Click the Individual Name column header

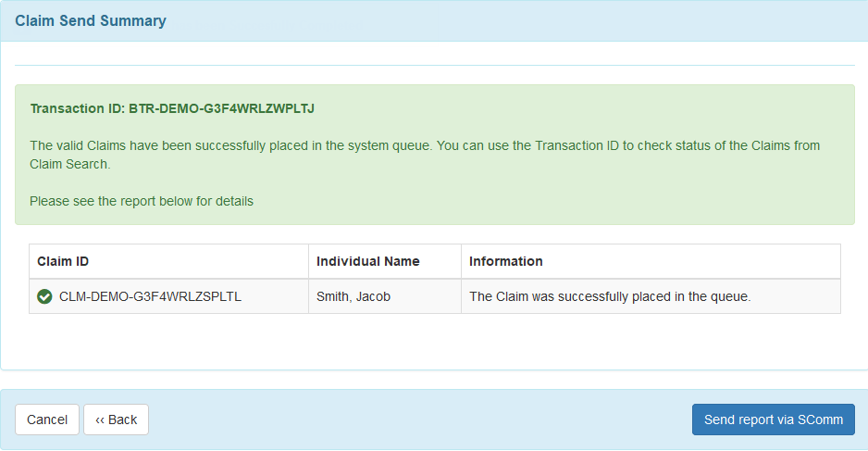click(x=367, y=261)
